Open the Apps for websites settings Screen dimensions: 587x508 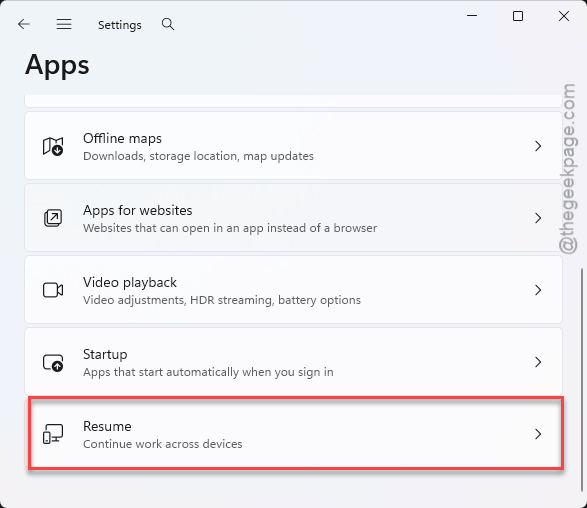(294, 218)
